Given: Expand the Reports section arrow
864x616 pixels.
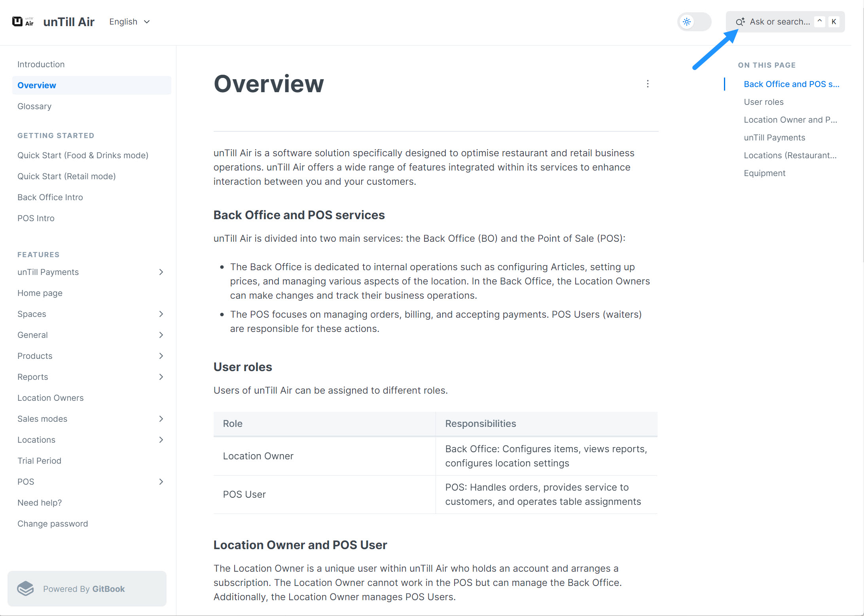Looking at the screenshot, I should coord(161,377).
